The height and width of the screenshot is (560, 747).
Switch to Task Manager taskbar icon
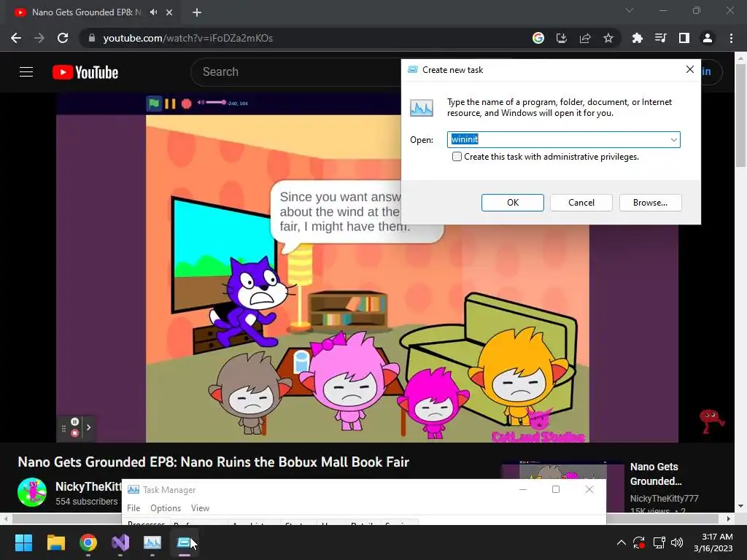coord(152,542)
